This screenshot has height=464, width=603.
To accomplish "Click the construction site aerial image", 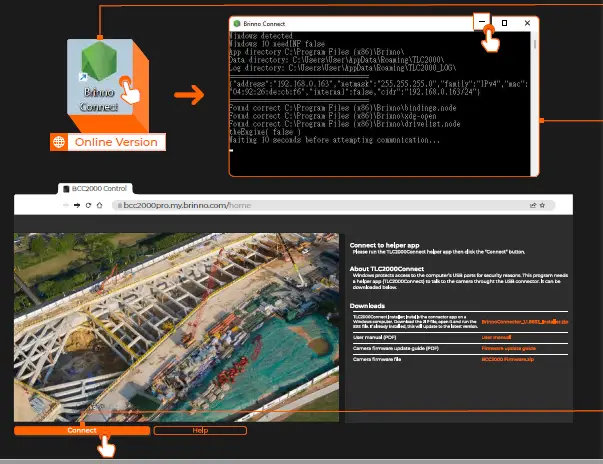I will click(x=177, y=327).
